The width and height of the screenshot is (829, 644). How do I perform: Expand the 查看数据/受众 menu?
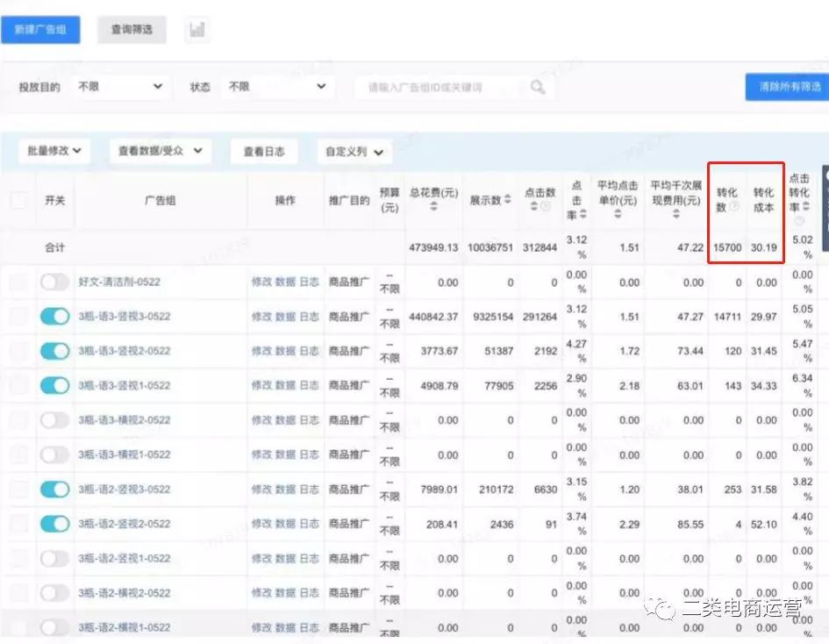point(161,151)
